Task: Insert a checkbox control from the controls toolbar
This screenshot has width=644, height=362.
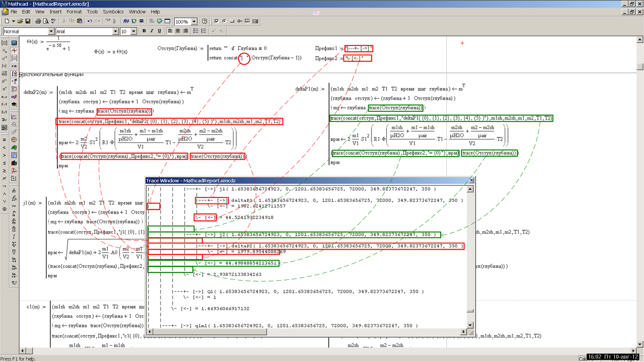Action: click(217, 21)
